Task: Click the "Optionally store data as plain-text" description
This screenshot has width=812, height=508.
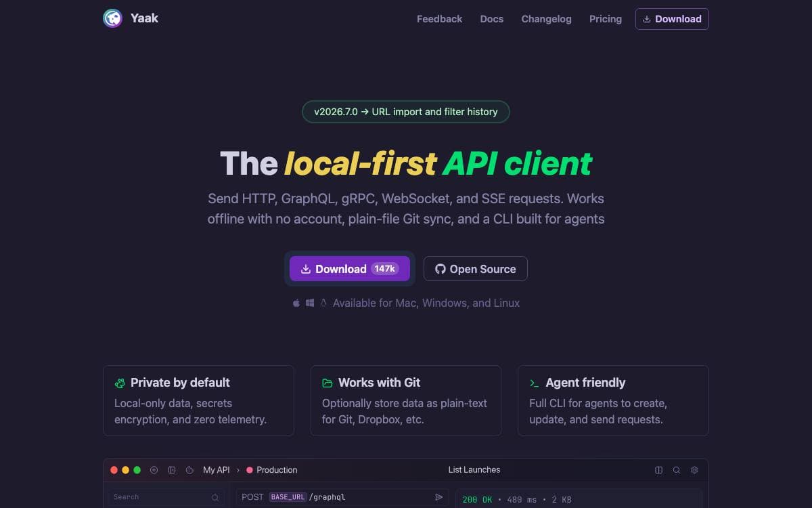Action: 405,411
